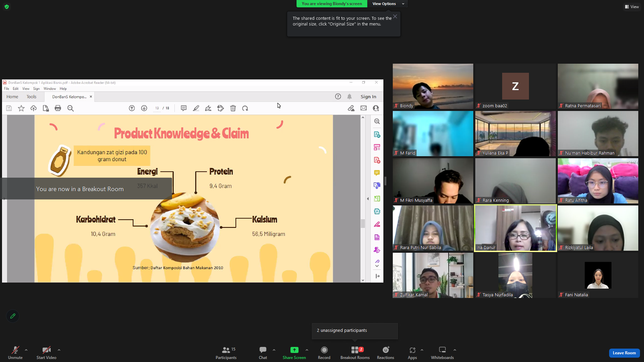Open chat options arrow beside Chat

coord(274,350)
